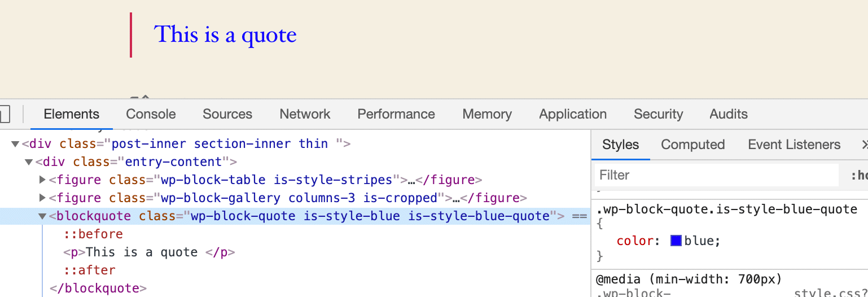Click the "This is a quote" page text
Image resolution: width=868 pixels, height=297 pixels.
[x=225, y=35]
